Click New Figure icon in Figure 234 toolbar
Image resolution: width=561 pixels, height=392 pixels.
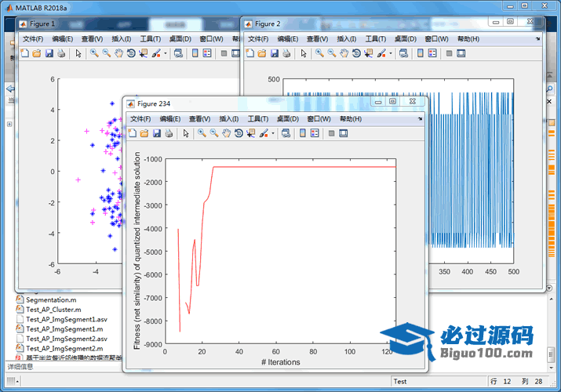click(132, 133)
